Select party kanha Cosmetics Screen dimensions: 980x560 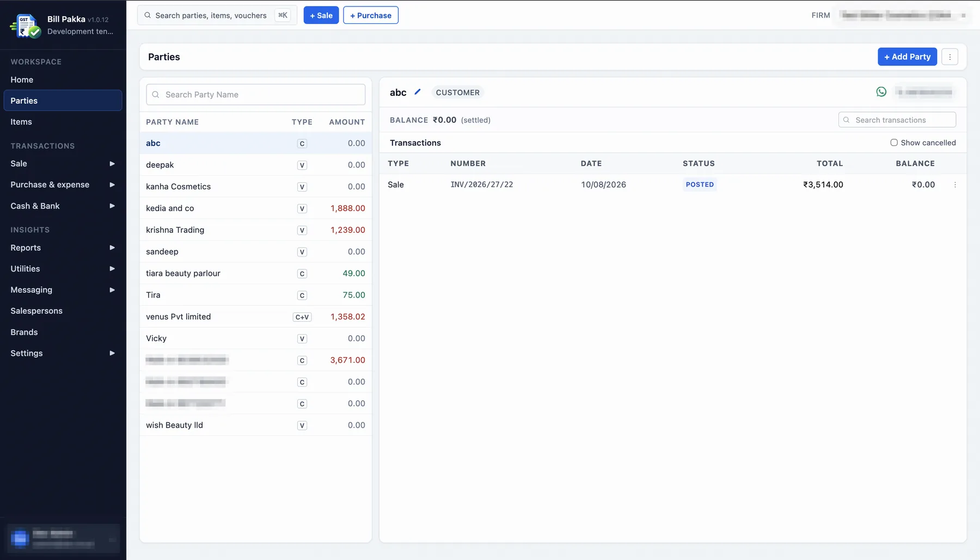click(x=255, y=187)
